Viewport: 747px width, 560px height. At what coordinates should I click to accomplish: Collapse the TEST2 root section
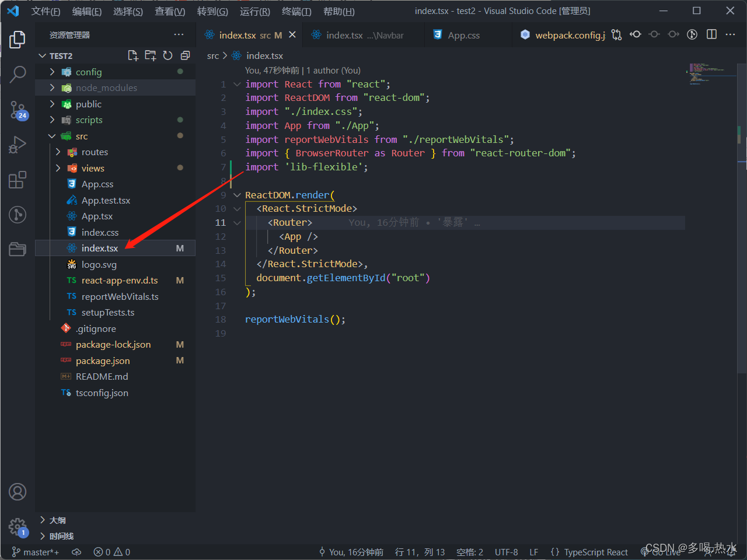(x=42, y=55)
